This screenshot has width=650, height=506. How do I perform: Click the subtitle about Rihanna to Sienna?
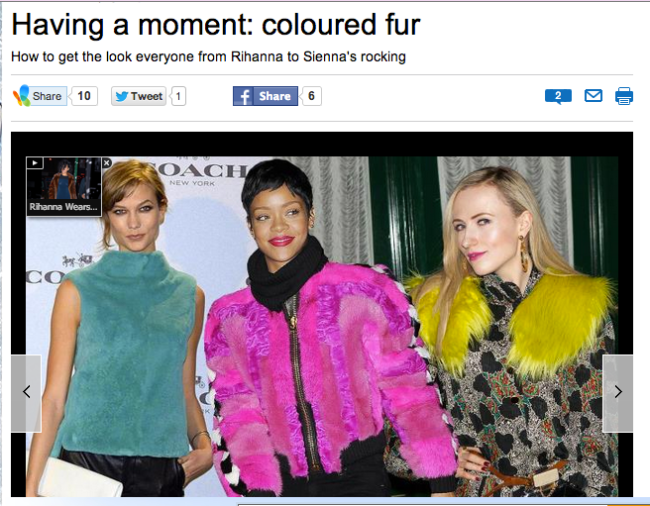pos(208,57)
